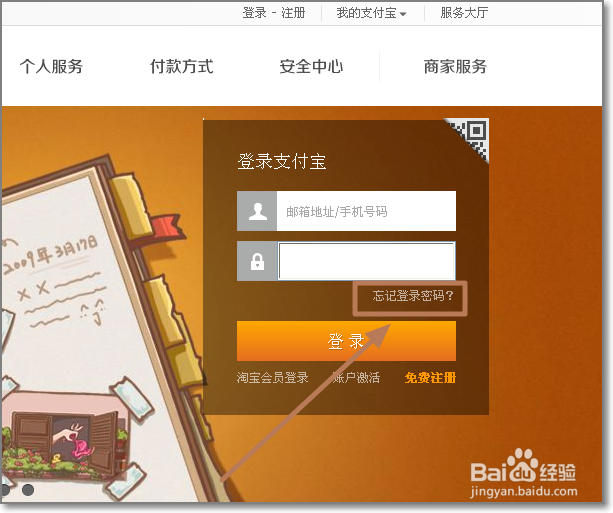This screenshot has width=613, height=513.
Task: Click the 登录 link in top bar
Action: (x=254, y=13)
